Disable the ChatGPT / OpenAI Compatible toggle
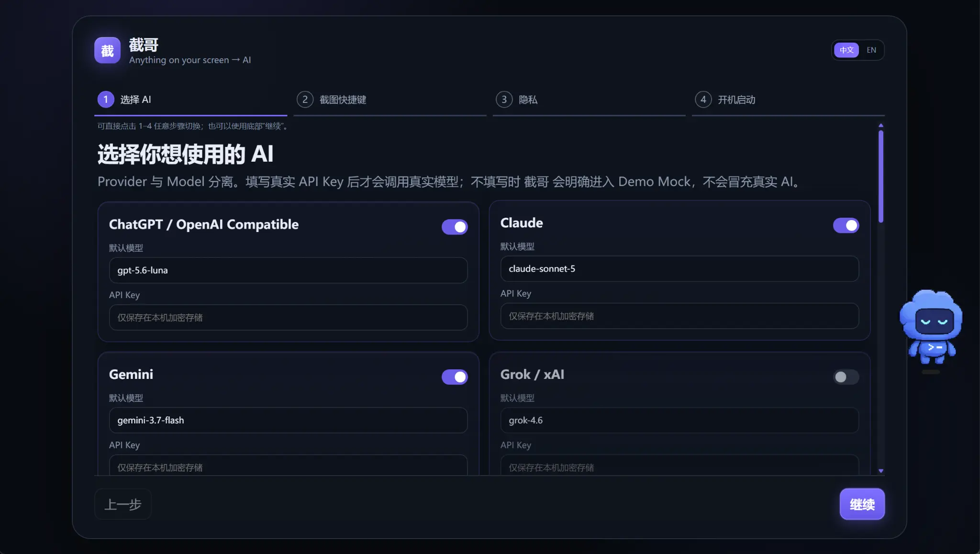Screen dimensions: 980x554 [x=455, y=227]
